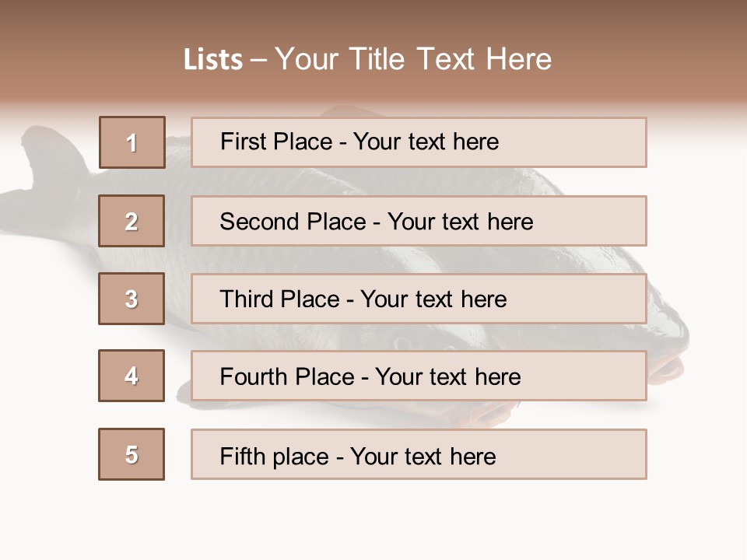Select the number 4 box
Viewport: 747px width, 560px height.
[x=132, y=376]
